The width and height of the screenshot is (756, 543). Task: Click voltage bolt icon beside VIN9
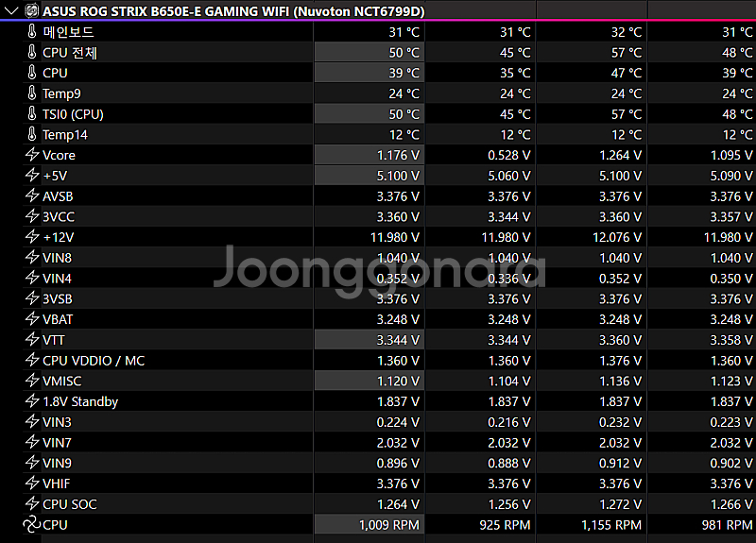(x=32, y=463)
